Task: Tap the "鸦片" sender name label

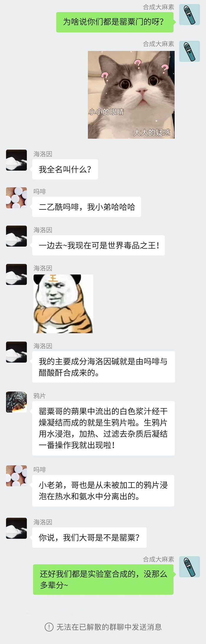Action: pyautogui.click(x=39, y=396)
